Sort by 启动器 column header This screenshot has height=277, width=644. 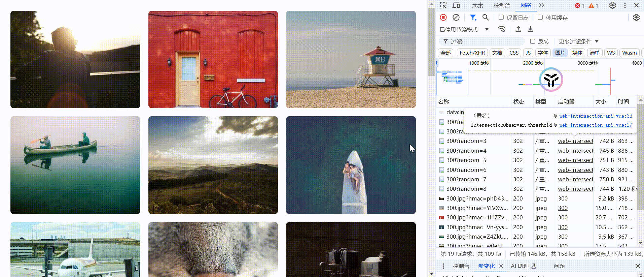574,101
